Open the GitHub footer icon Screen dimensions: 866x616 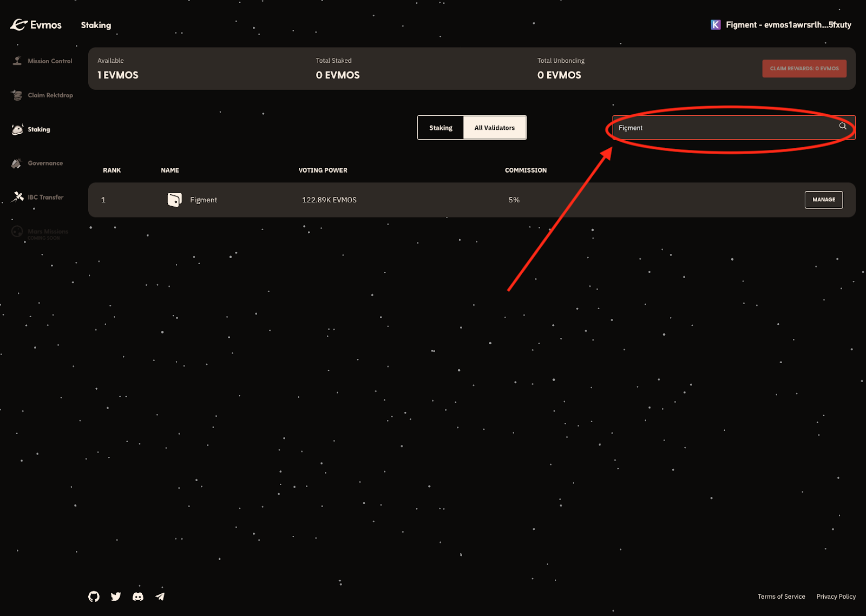(x=94, y=597)
